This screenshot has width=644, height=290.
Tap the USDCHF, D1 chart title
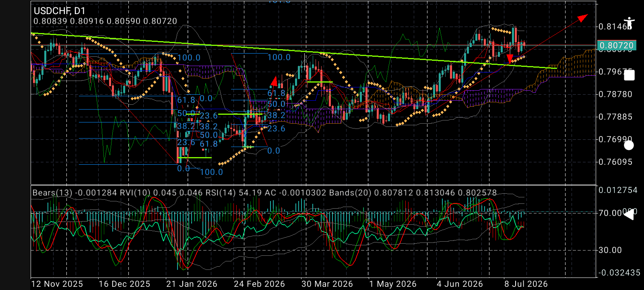click(x=60, y=11)
